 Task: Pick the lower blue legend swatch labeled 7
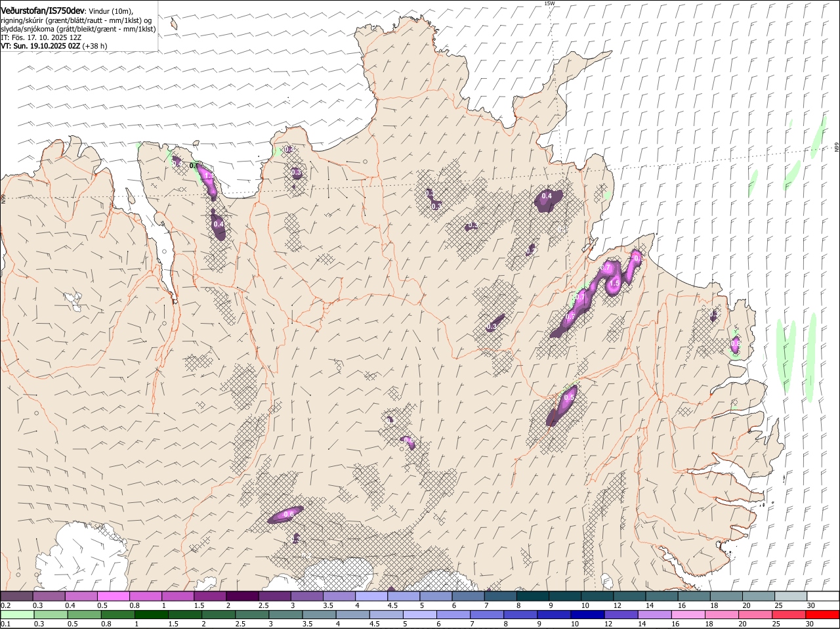pyautogui.click(x=486, y=615)
